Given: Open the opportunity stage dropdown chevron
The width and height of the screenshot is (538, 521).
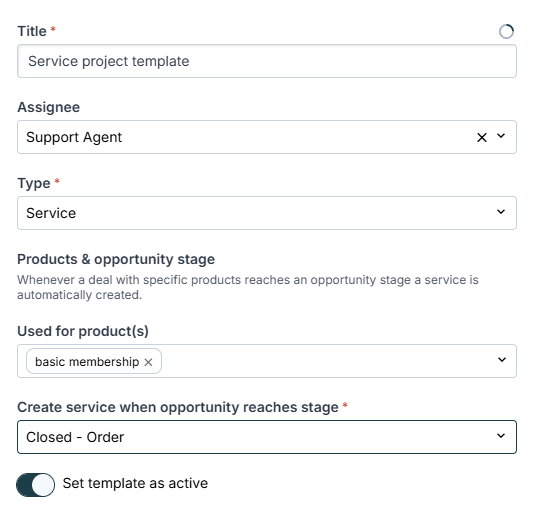Looking at the screenshot, I should [501, 436].
